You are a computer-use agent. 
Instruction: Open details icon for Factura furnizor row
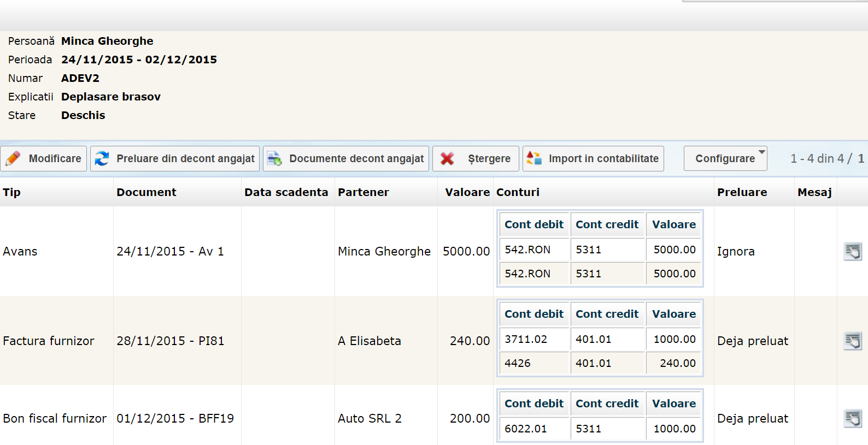[852, 341]
